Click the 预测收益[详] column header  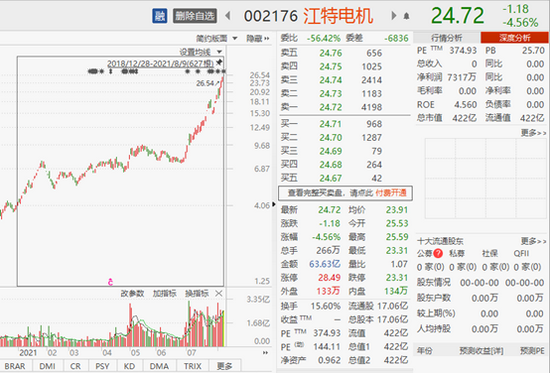[481, 351]
